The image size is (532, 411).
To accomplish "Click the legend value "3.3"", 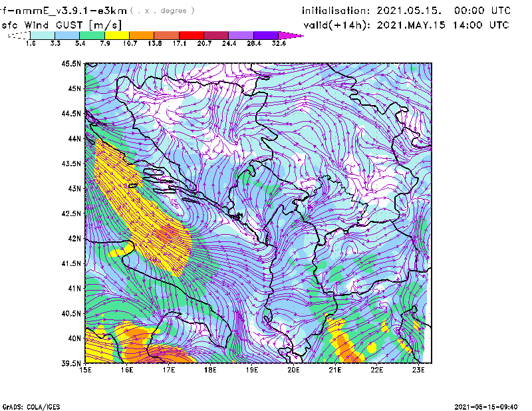I will coord(56,43).
